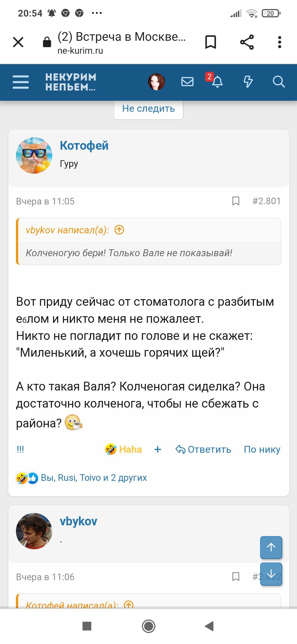This screenshot has width=297, height=644.
Task: Toggle the Haha reaction on Котофей's post
Action: coord(124,449)
